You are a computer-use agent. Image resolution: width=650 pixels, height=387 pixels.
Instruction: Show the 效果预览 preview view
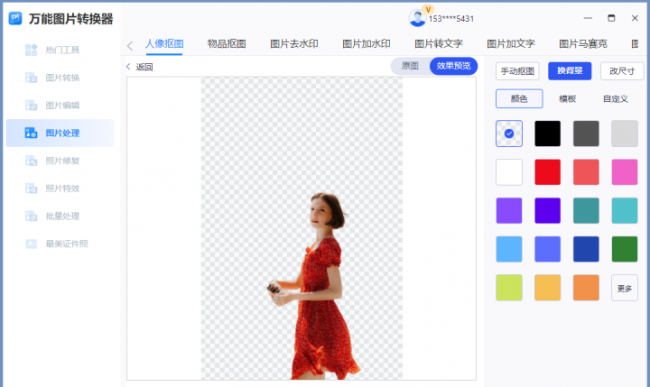tap(454, 66)
